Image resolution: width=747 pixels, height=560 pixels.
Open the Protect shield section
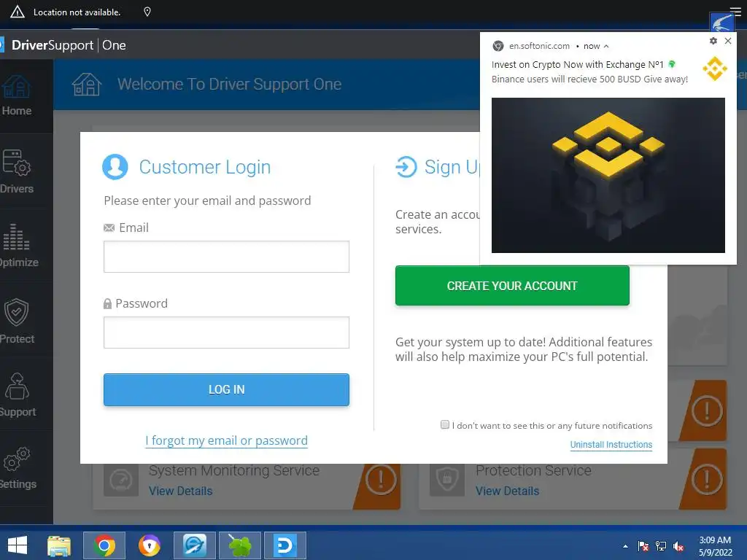click(17, 321)
